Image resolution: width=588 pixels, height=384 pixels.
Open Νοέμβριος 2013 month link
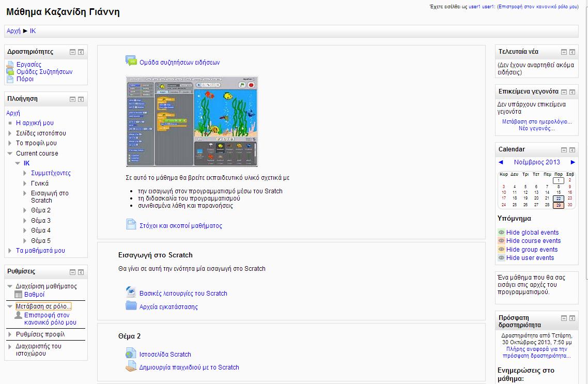pyautogui.click(x=537, y=162)
